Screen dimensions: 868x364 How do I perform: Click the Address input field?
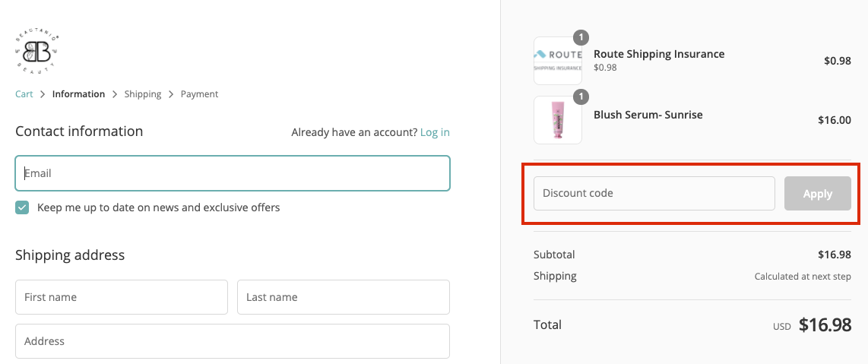233,341
